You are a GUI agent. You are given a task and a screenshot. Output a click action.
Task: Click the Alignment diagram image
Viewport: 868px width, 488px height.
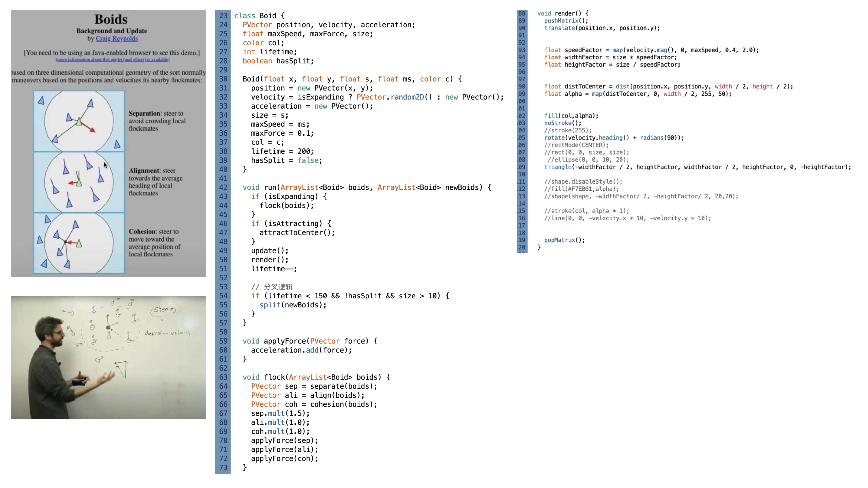(79, 182)
